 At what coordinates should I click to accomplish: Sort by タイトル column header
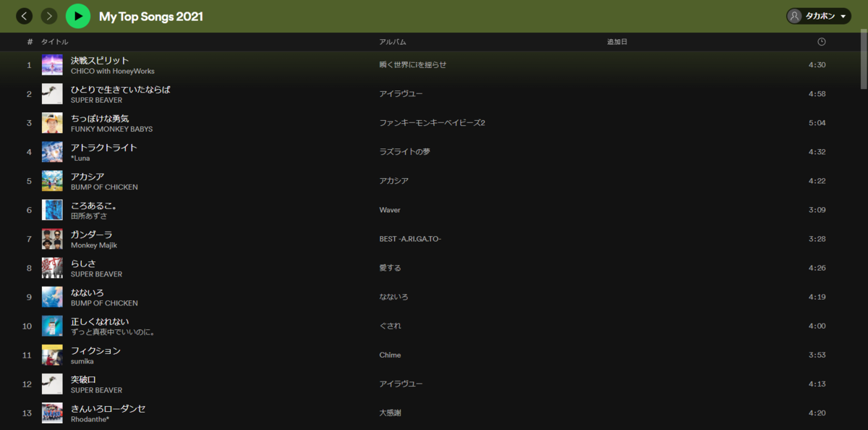[55, 42]
